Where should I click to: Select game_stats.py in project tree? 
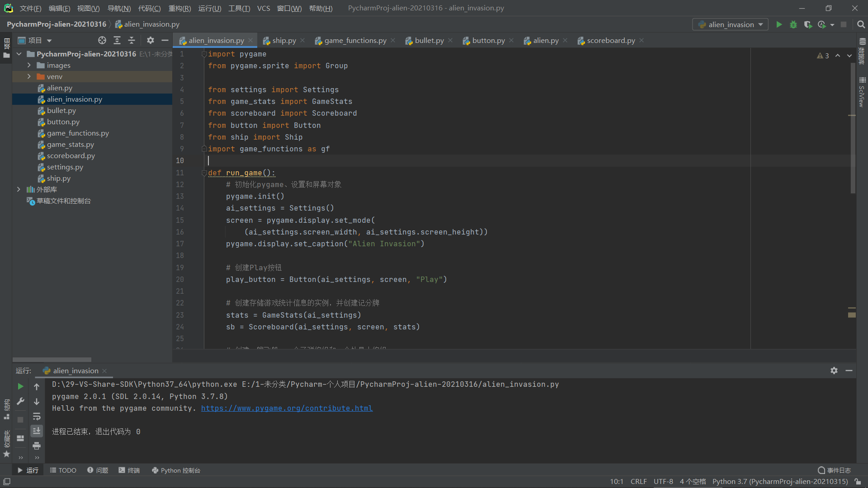click(x=70, y=144)
